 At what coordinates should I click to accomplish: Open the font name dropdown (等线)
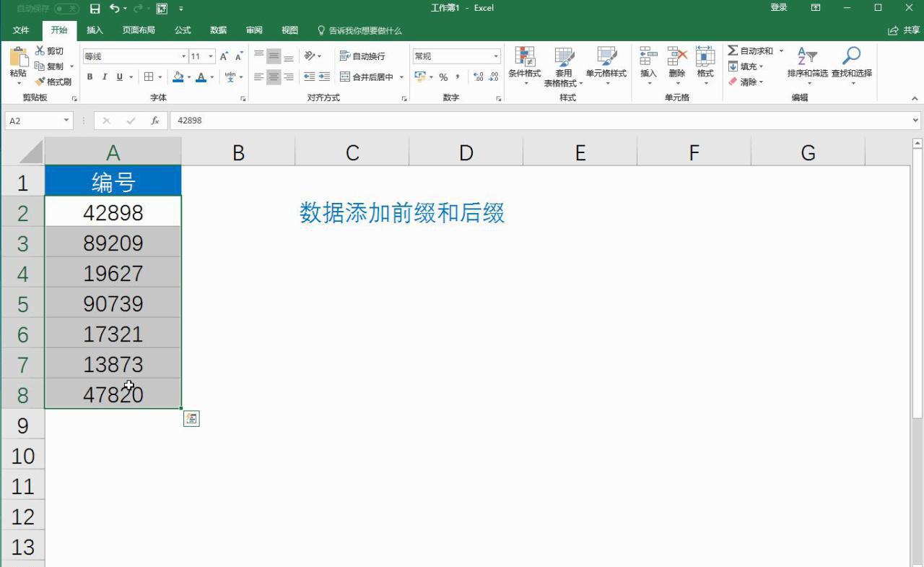click(x=183, y=56)
